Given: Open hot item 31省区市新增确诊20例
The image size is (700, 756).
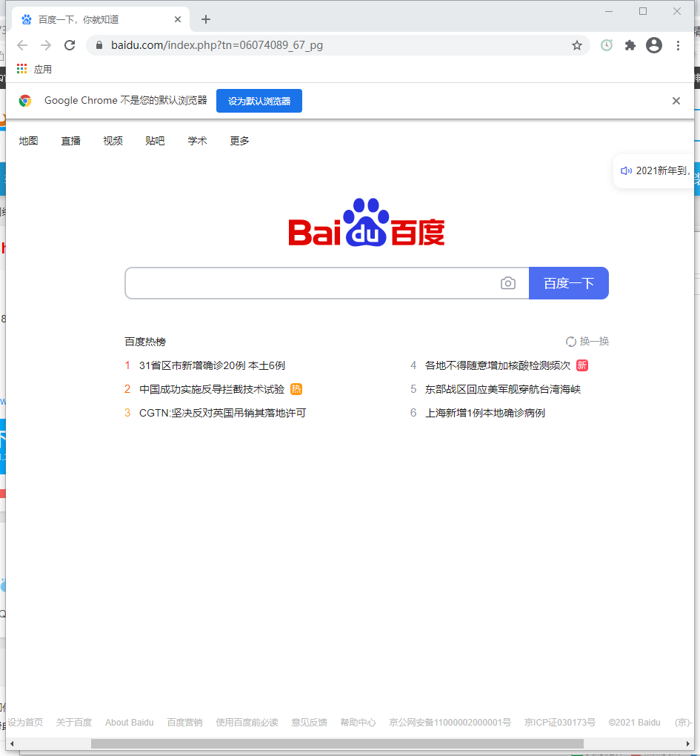Looking at the screenshot, I should pyautogui.click(x=212, y=365).
